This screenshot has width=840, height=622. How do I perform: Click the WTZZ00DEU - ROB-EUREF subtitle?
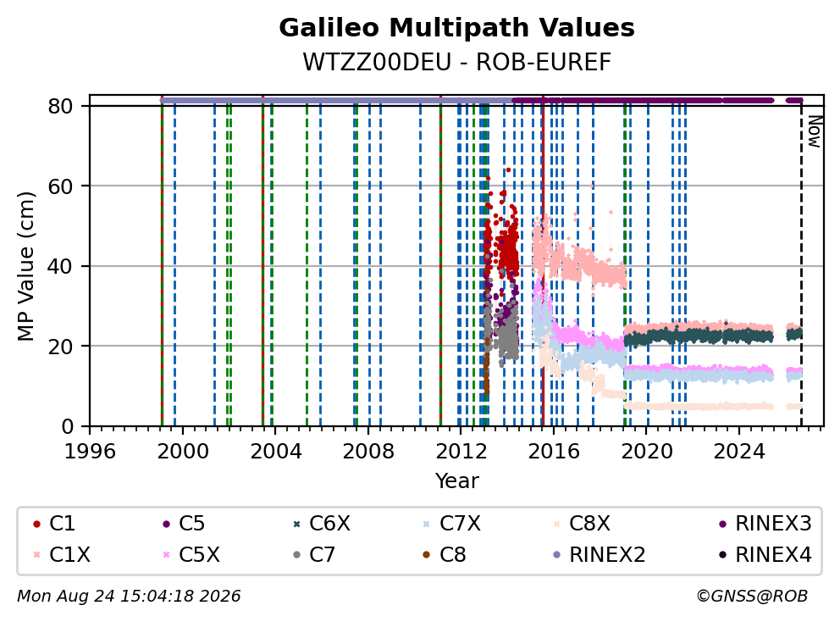[456, 62]
